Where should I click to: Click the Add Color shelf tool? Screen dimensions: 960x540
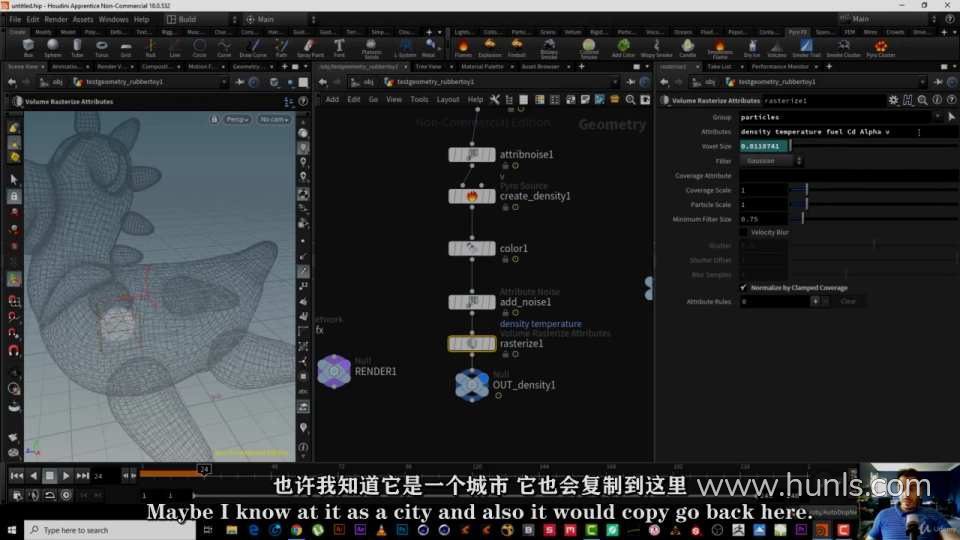tap(623, 47)
